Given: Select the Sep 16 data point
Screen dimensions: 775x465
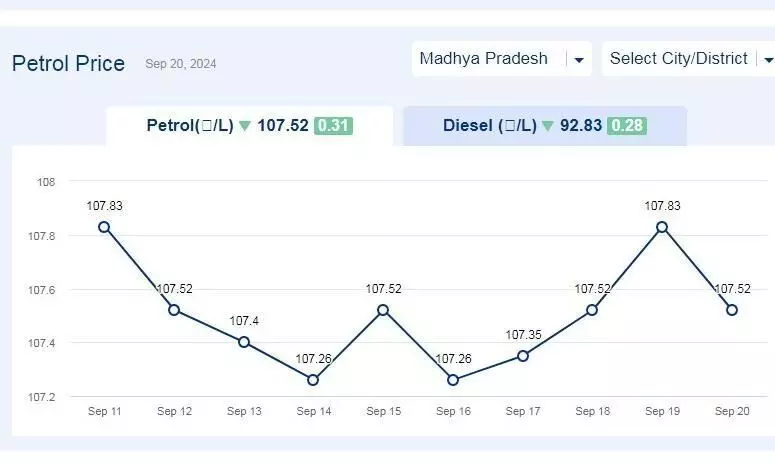Looking at the screenshot, I should coord(453,380).
